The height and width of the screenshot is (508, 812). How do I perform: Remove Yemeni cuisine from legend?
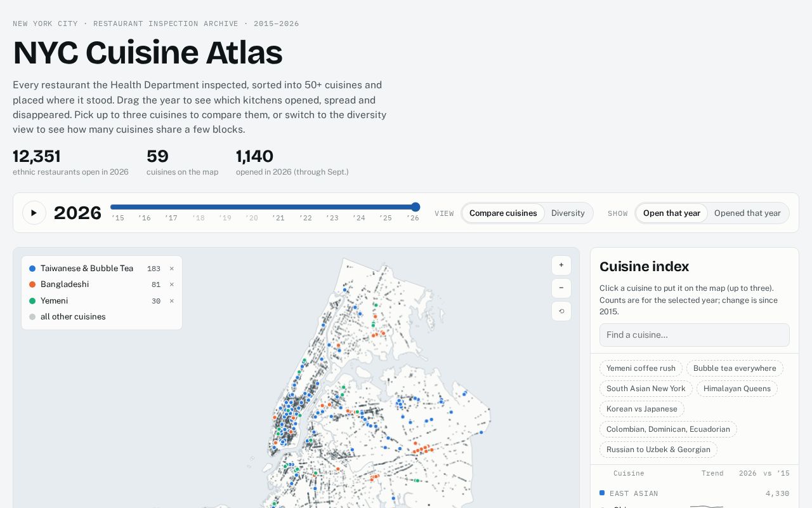[171, 301]
